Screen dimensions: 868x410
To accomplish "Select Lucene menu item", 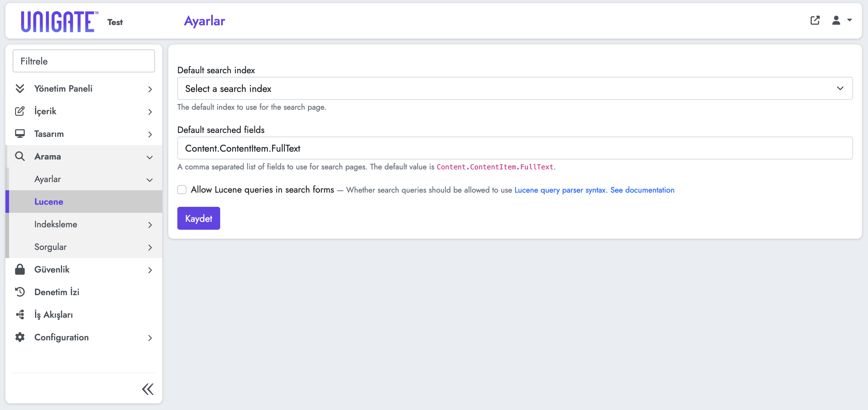I will [84, 201].
